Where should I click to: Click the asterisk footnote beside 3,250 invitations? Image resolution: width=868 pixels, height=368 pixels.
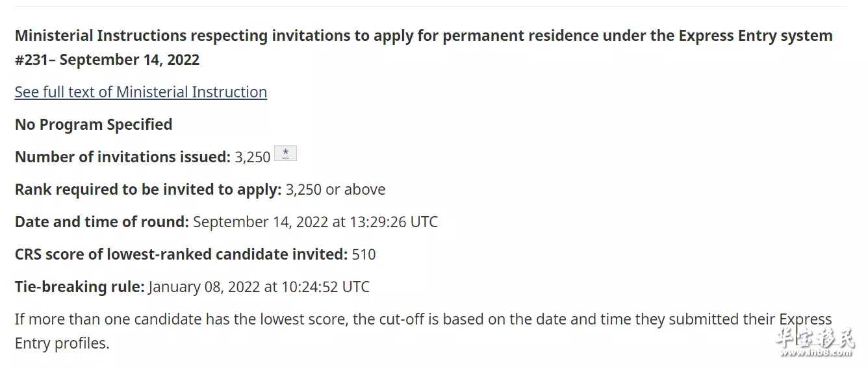click(x=286, y=154)
